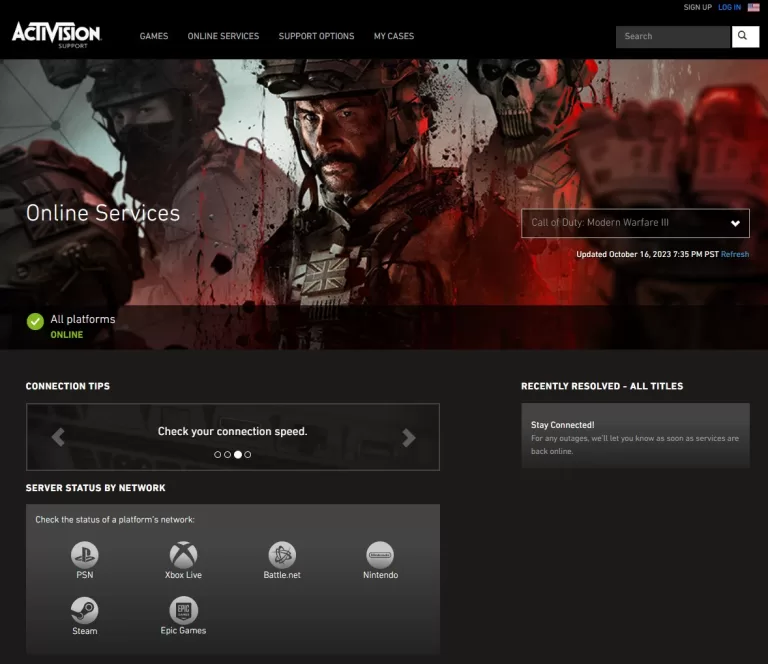Click the 'Online Services' page heading
The image size is (768, 664).
103,213
